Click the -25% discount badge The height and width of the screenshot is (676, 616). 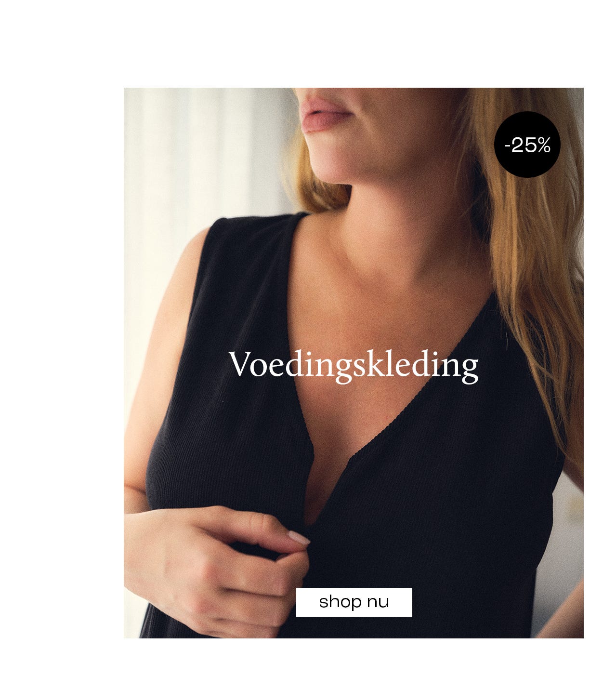coord(527,145)
